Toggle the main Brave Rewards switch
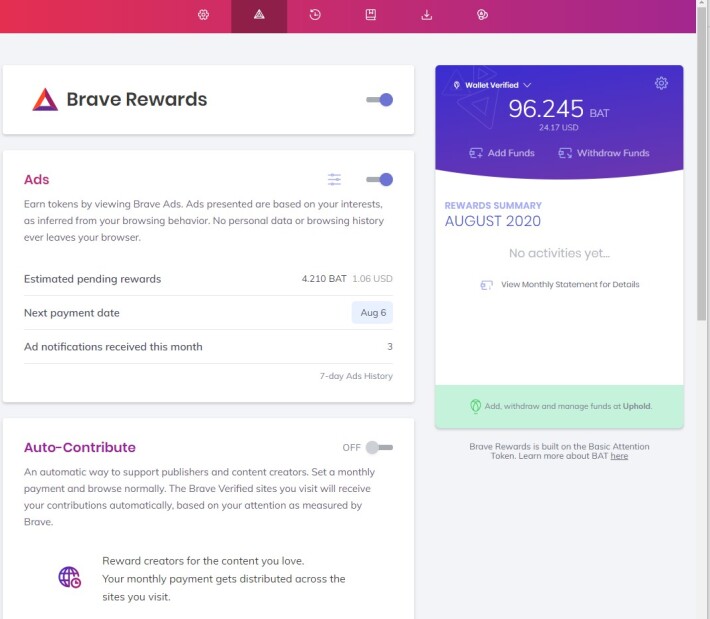 379,100
